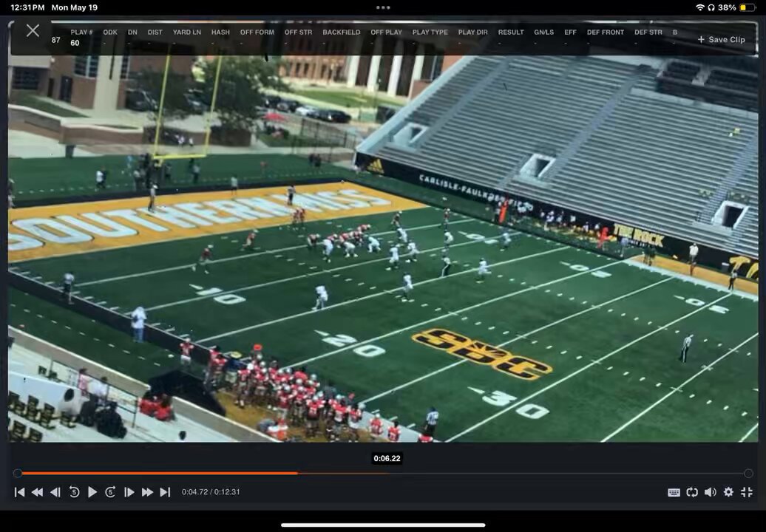766x532 pixels.
Task: Select the PLAY TYPE column header
Action: click(x=430, y=33)
